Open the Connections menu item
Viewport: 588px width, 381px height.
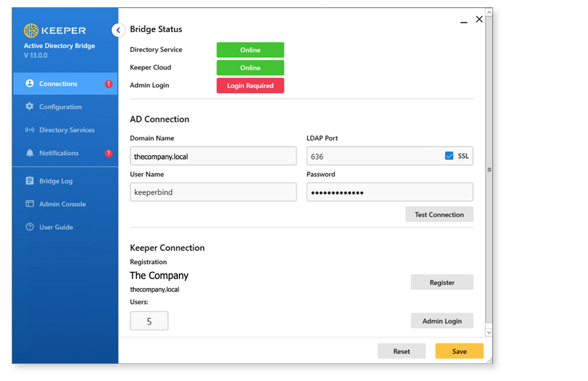tap(65, 84)
